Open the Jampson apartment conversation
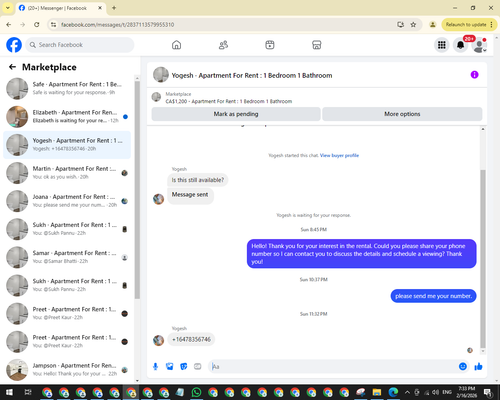The width and height of the screenshot is (500, 400). 67,370
